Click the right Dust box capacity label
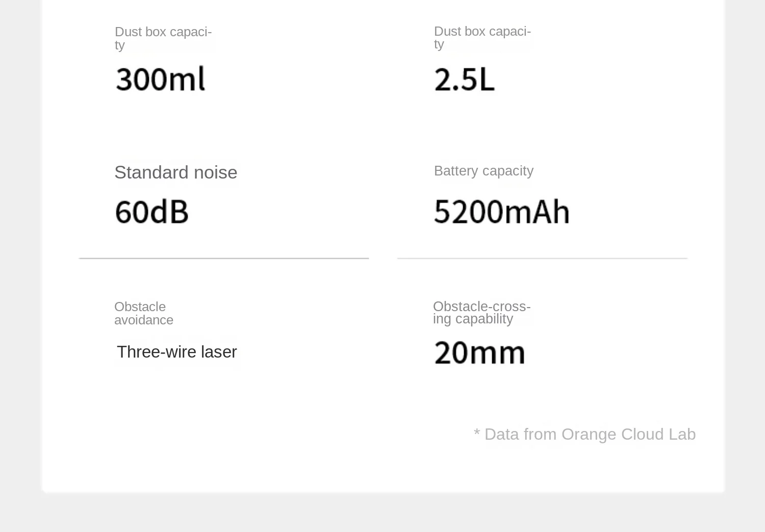The width and height of the screenshot is (765, 532). pos(482,37)
